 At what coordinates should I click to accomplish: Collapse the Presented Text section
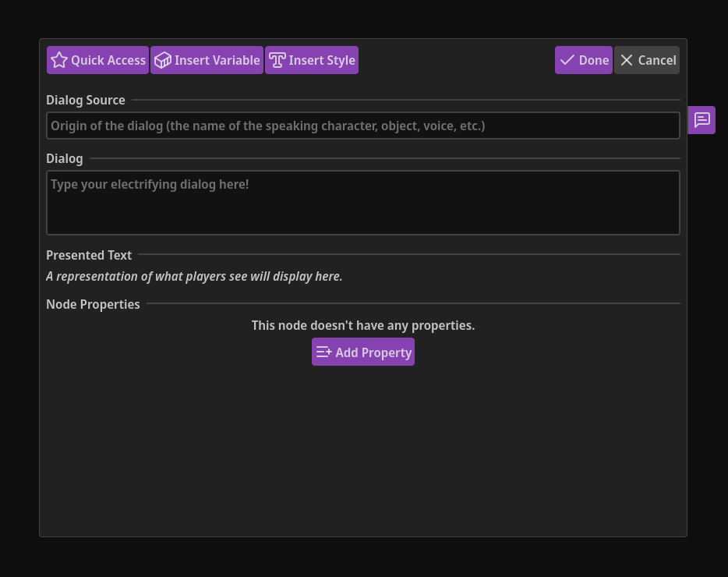point(89,255)
